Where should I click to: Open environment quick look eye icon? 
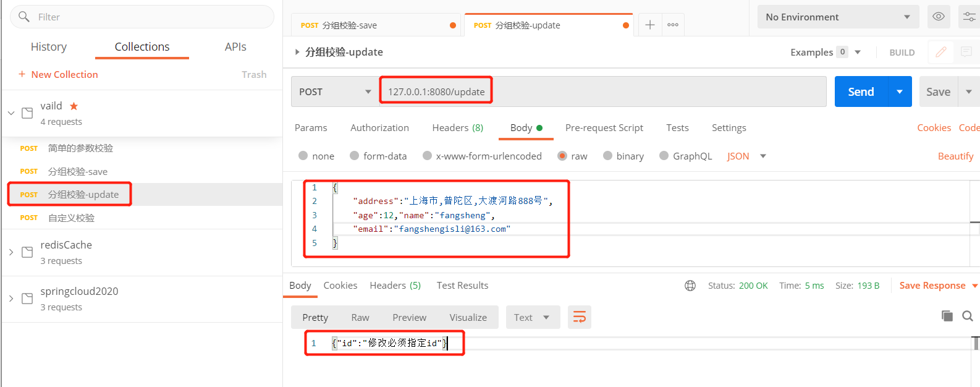click(x=938, y=17)
